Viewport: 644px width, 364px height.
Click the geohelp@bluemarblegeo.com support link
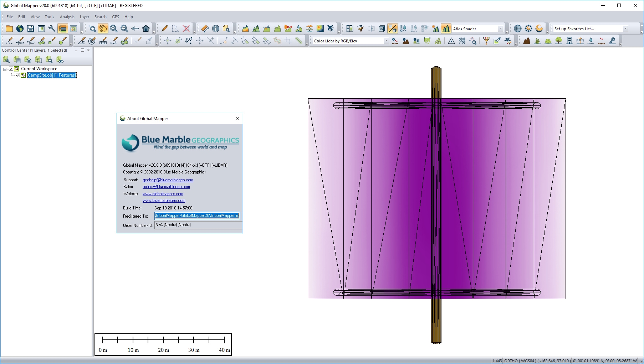coord(168,180)
